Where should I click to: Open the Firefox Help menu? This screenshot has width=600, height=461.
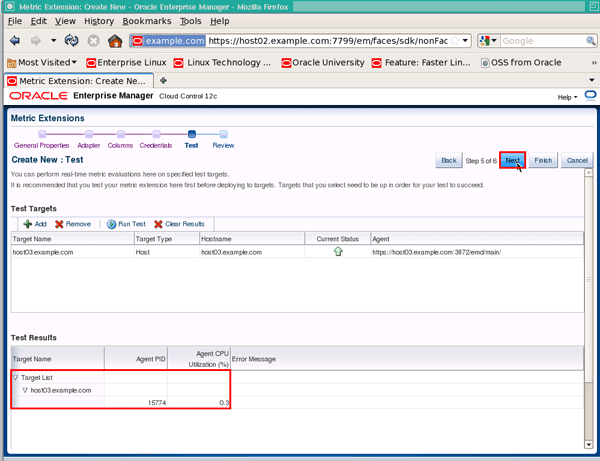[220, 21]
